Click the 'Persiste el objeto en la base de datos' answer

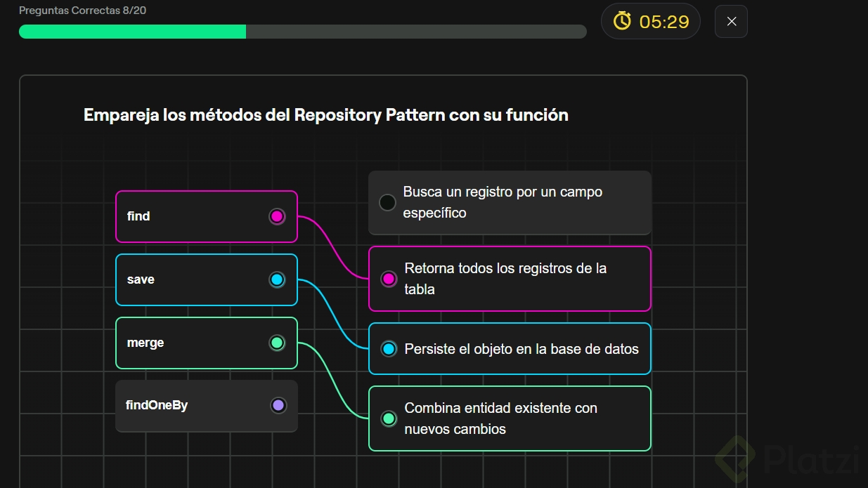(x=520, y=348)
